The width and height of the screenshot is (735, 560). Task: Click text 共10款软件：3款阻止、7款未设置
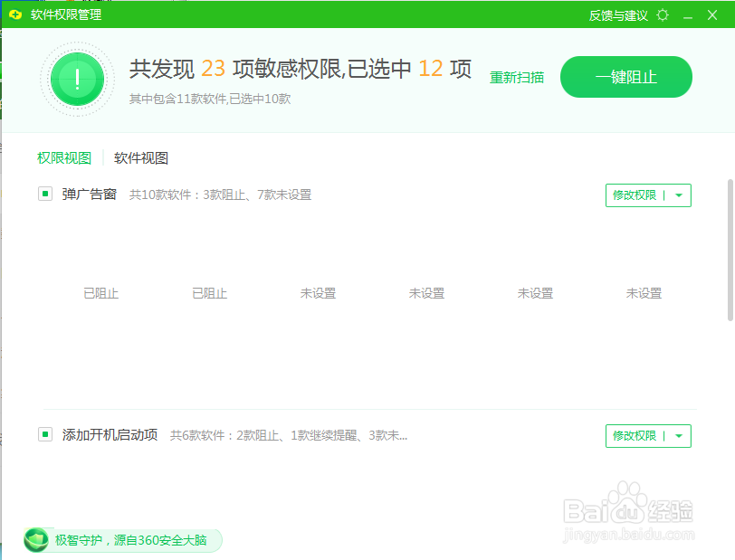pyautogui.click(x=220, y=195)
